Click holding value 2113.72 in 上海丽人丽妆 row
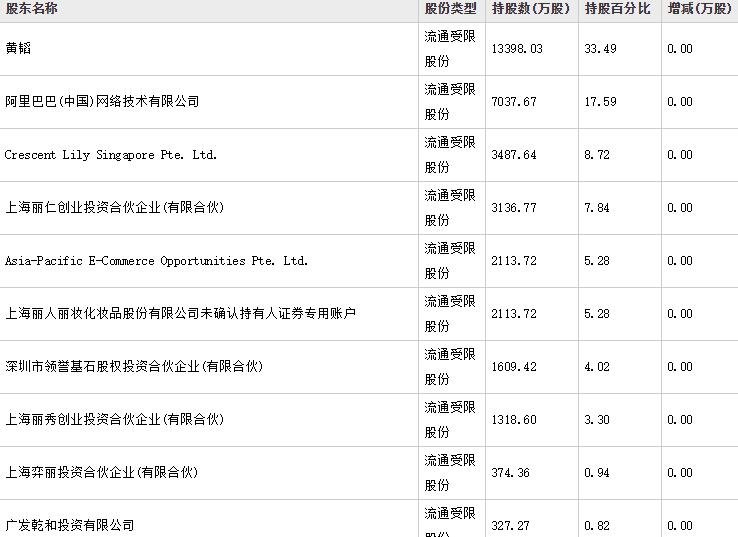The image size is (738, 537). point(514,313)
